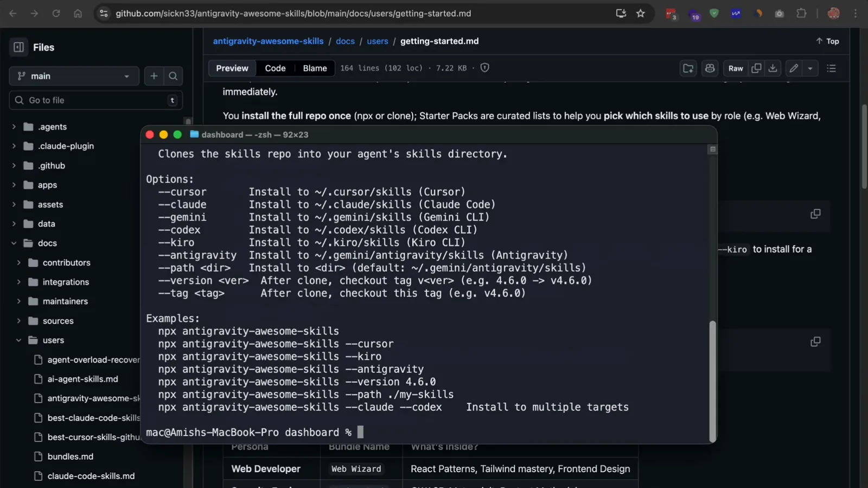Image resolution: width=868 pixels, height=488 pixels.
Task: Open the red extension with badge 3
Action: 671,14
